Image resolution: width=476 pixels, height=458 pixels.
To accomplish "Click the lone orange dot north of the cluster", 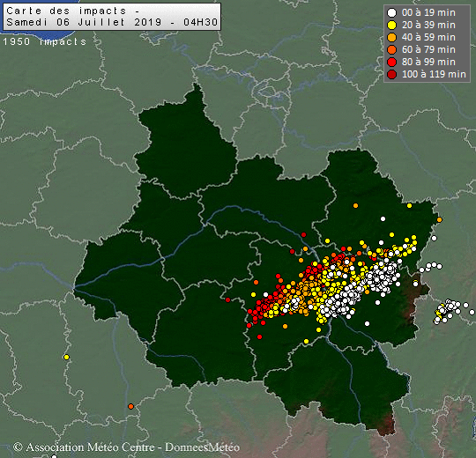I will pos(355,205).
